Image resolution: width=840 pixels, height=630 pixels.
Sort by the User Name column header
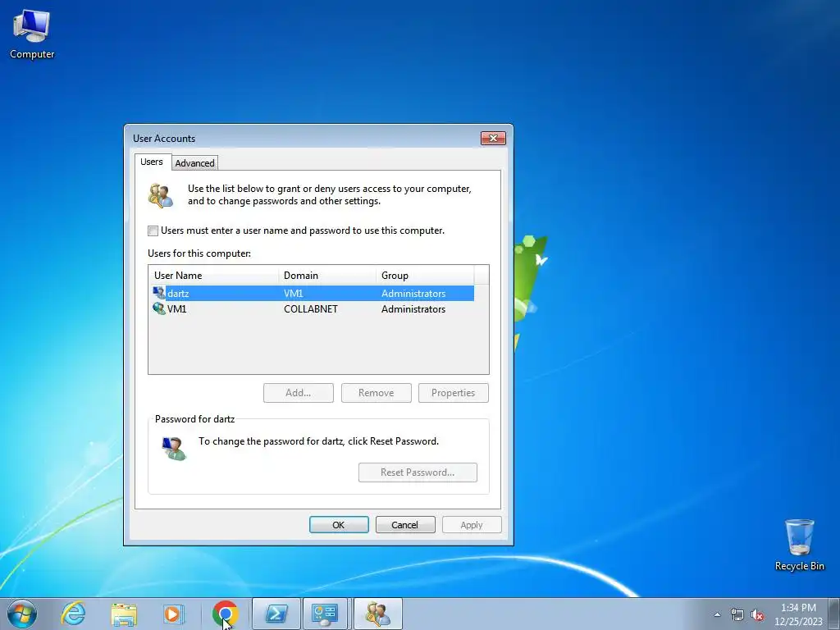214,276
